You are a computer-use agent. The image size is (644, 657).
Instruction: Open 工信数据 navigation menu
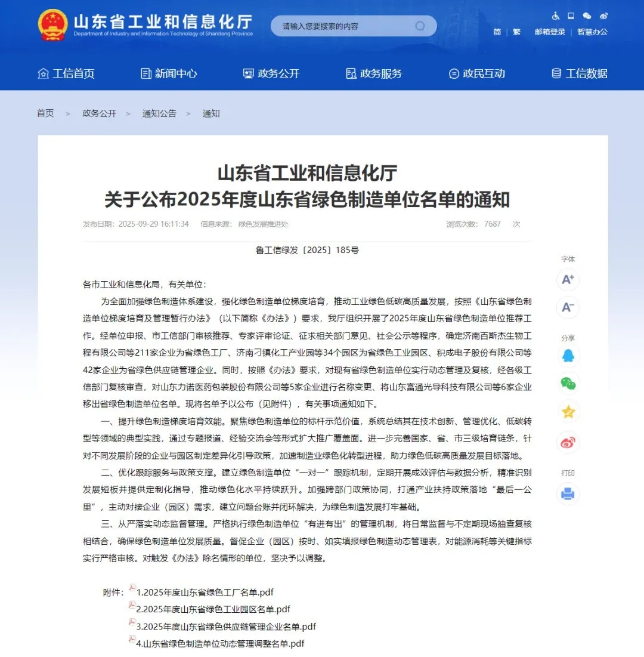579,73
